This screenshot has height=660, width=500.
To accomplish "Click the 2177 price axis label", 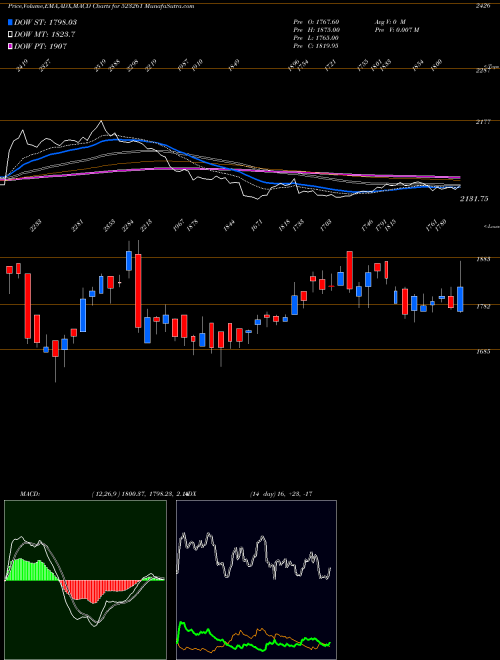I will click(x=482, y=122).
